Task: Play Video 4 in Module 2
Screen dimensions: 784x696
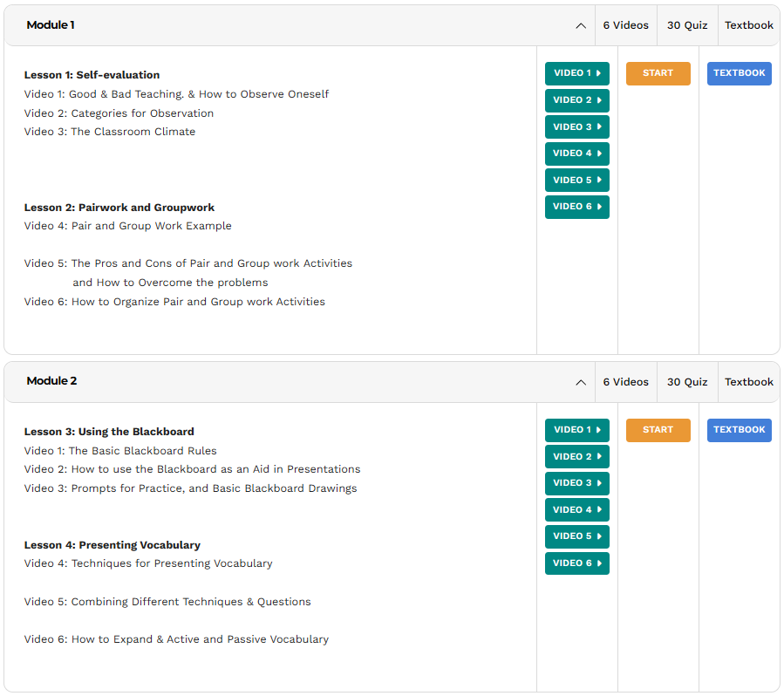Action: point(576,510)
